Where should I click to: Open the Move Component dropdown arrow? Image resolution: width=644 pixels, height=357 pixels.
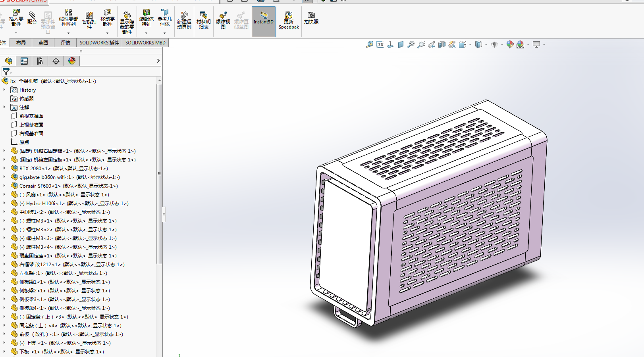point(107,33)
